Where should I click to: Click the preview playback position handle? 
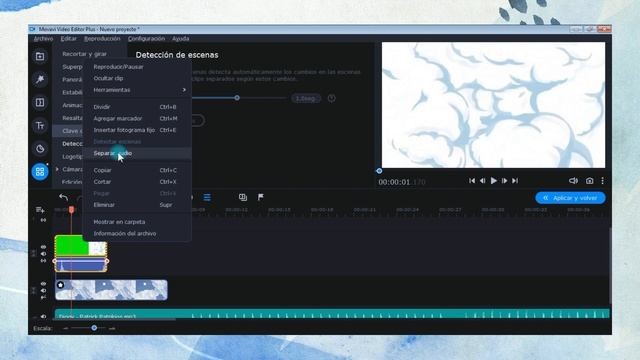(379, 171)
